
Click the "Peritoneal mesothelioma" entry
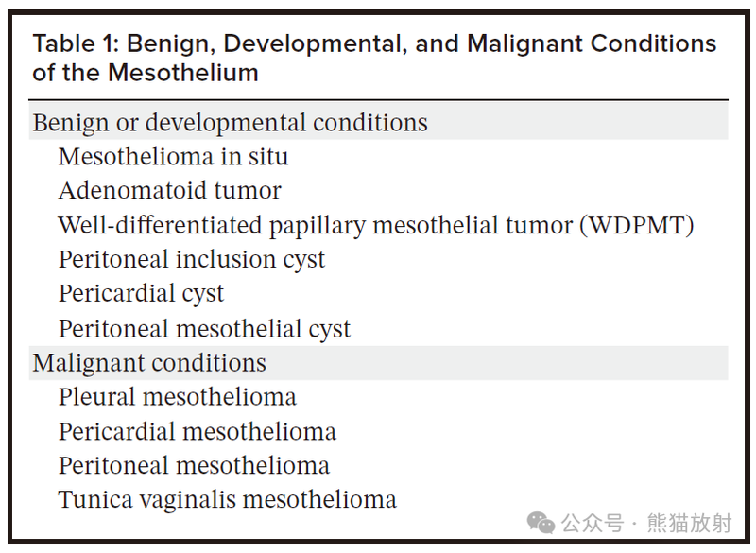(x=194, y=465)
